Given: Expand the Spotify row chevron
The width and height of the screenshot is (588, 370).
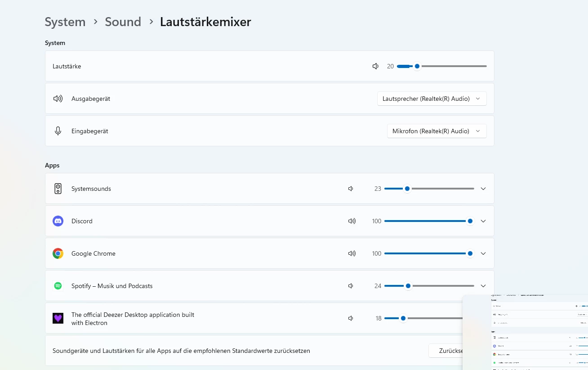Looking at the screenshot, I should pos(483,286).
